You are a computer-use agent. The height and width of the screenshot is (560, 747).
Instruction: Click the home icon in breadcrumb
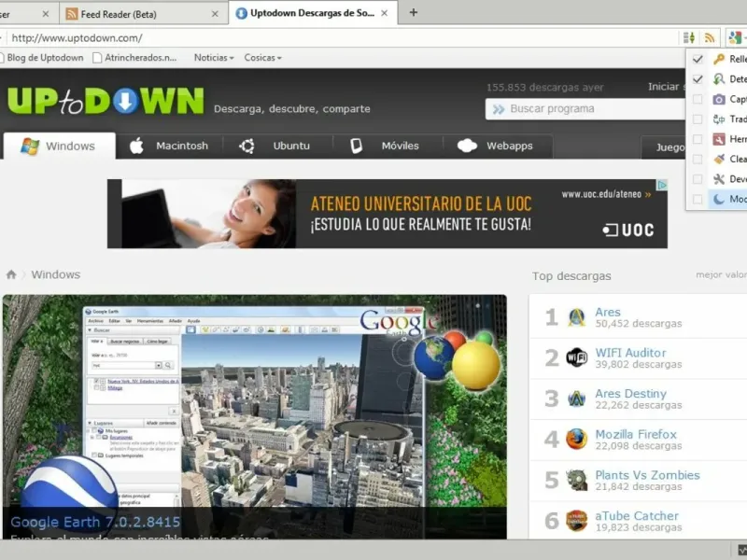click(x=11, y=274)
